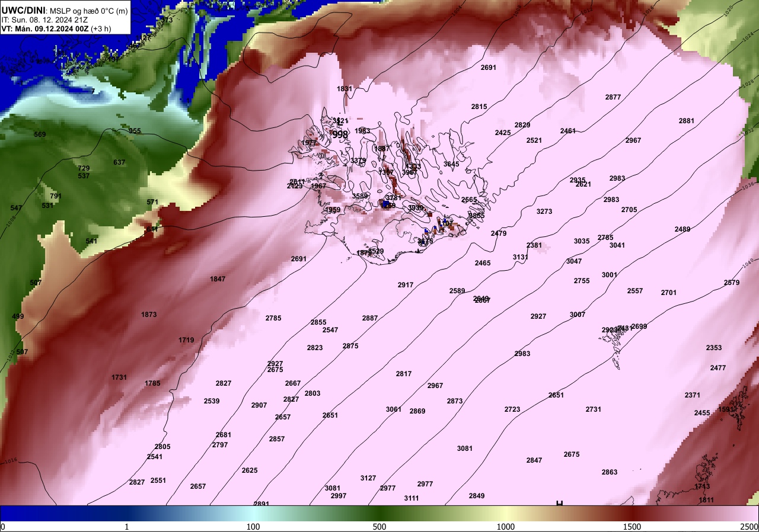
Task: Click the 2589 value on the map
Action: pyautogui.click(x=457, y=291)
